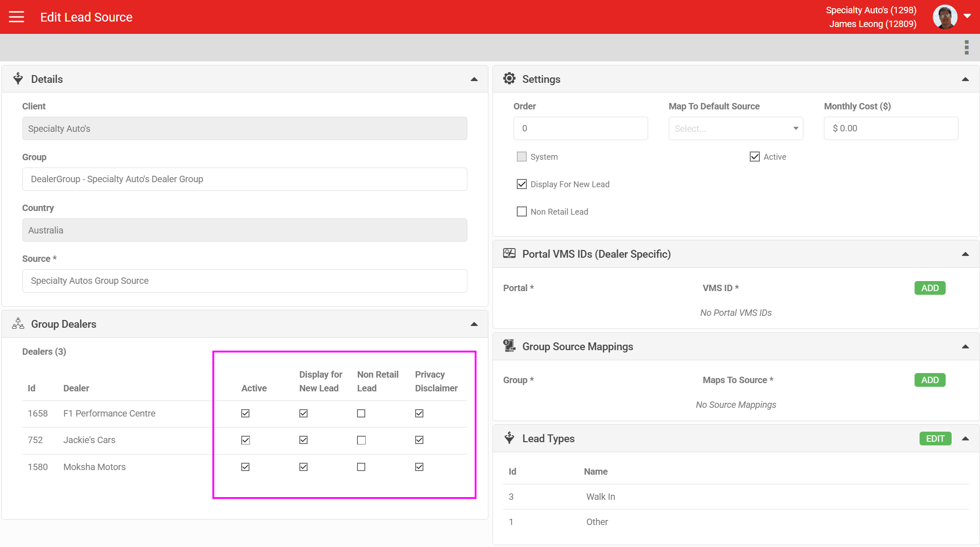The height and width of the screenshot is (547, 980).
Task: Collapse the Portal VMS IDs panel
Action: [965, 254]
